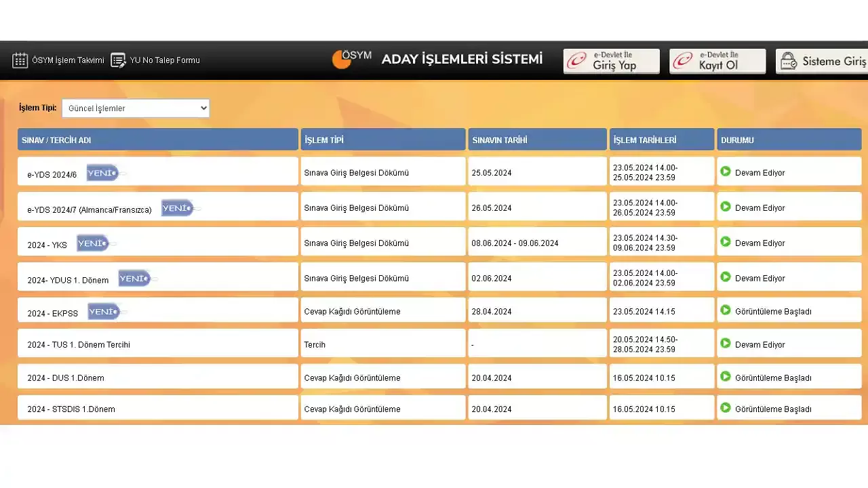The width and height of the screenshot is (868, 488).
Task: Select the e-YDS 2024/6 exam name
Action: click(x=52, y=175)
